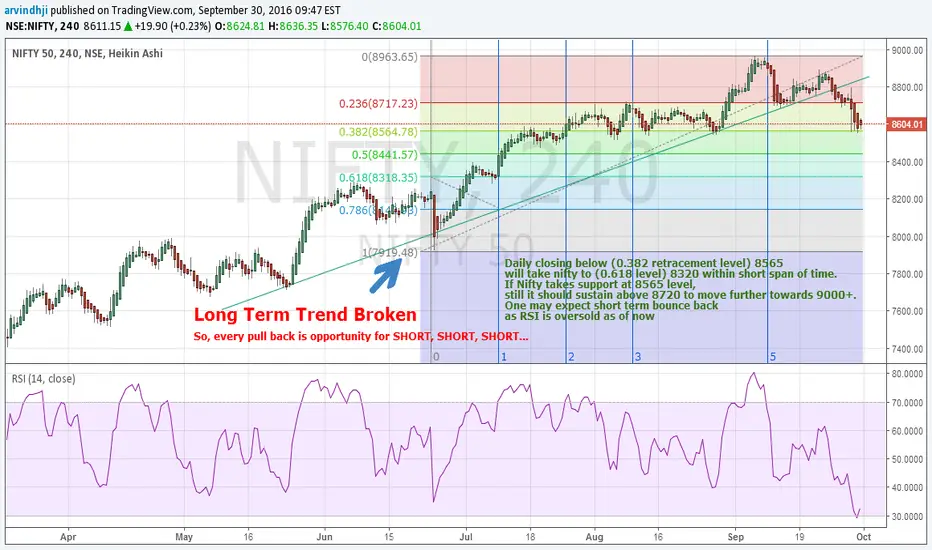Select the 0.786 Fibonacci level label
The width and height of the screenshot is (932, 550).
pos(378,209)
